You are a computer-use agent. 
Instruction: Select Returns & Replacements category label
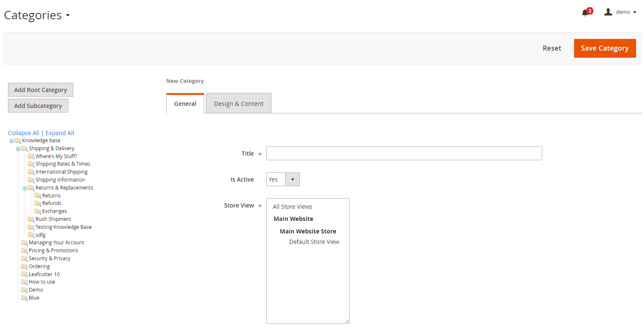(x=64, y=188)
